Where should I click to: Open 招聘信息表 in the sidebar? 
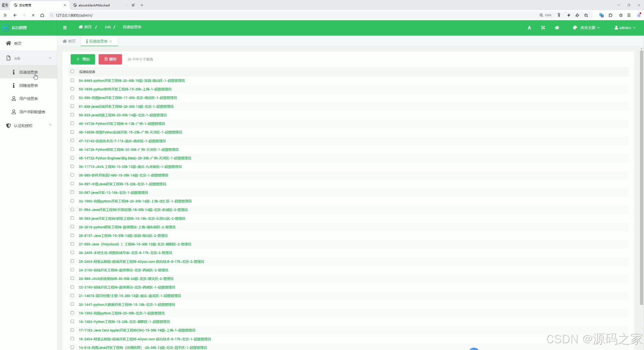tap(29, 86)
